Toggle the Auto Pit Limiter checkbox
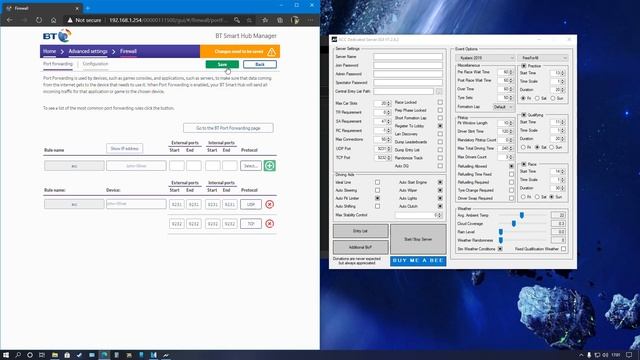640x360 pixels. click(x=377, y=198)
